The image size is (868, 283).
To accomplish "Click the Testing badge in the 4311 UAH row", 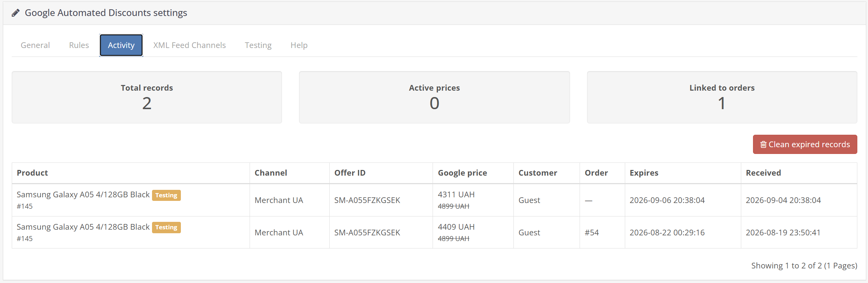I will pyautogui.click(x=166, y=195).
